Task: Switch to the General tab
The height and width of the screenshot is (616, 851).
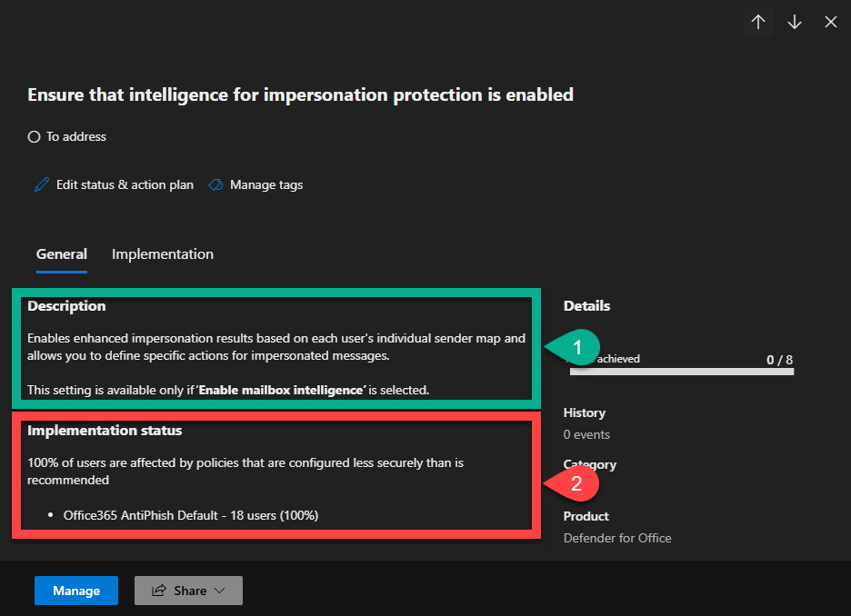Action: [x=62, y=254]
